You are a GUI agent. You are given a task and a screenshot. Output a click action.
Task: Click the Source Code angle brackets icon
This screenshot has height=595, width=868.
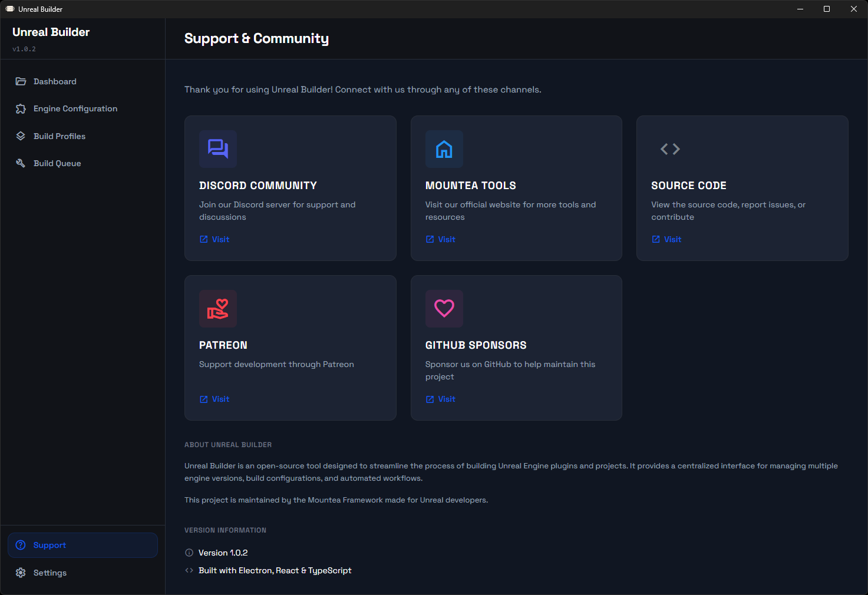click(x=670, y=149)
